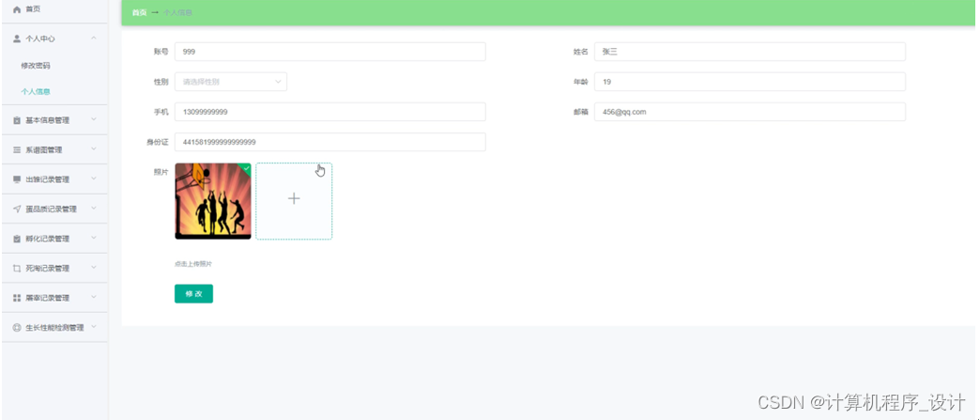Click the uploaded basketball photo thumbnail

coord(213,201)
